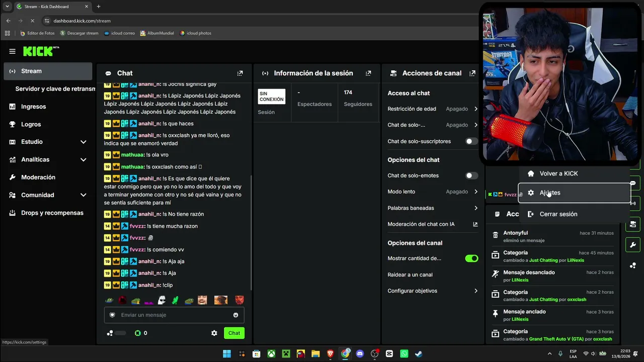644x362 pixels.
Task: Open icloud photos bookmark
Action: coord(195,33)
